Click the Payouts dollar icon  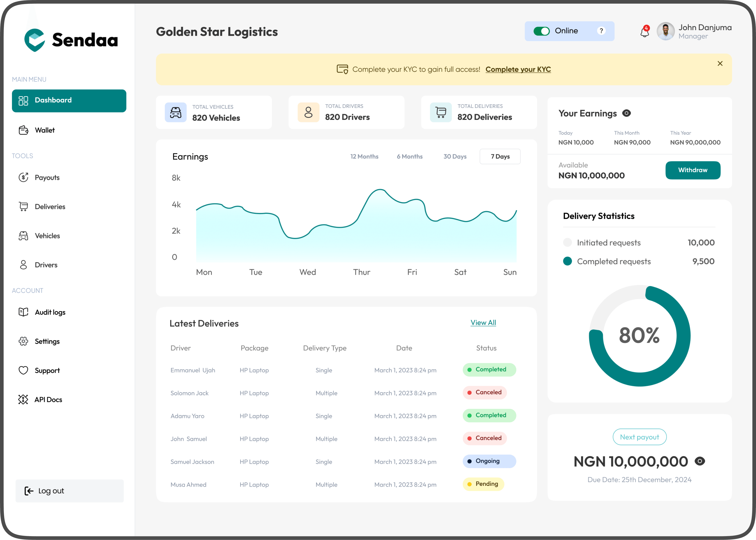23,177
